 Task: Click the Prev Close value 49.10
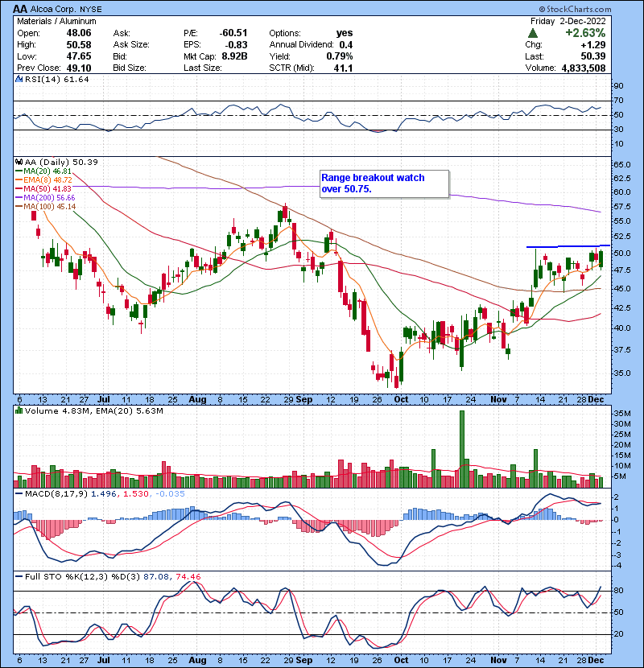79,68
